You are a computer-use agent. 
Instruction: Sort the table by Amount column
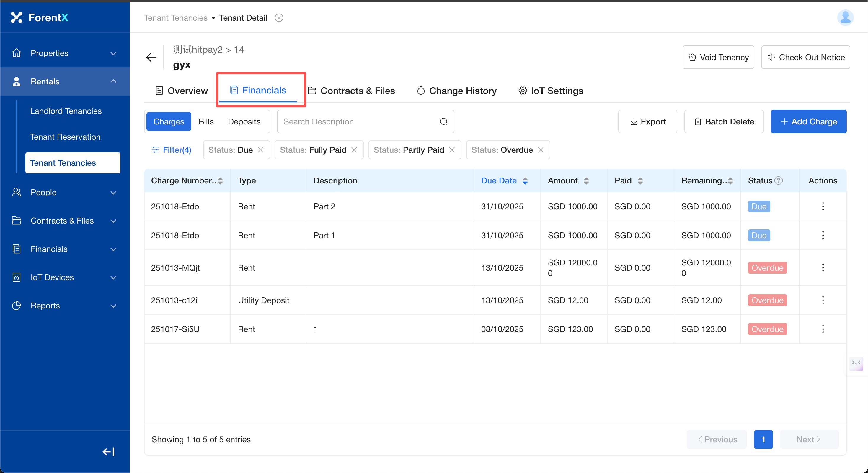pyautogui.click(x=586, y=180)
